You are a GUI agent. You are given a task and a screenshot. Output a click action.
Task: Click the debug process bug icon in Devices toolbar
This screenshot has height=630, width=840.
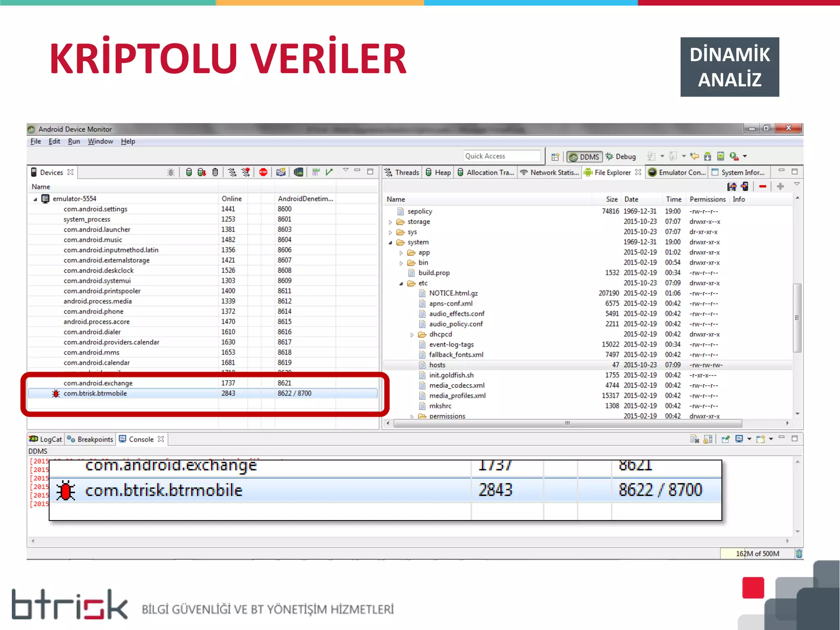pos(171,172)
